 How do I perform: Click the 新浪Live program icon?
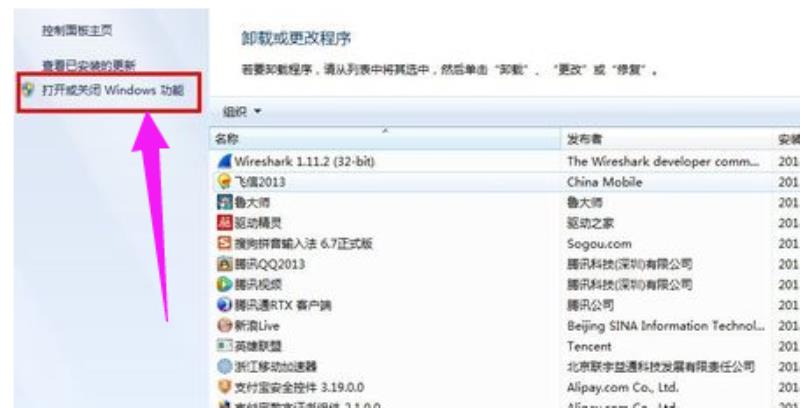(224, 325)
